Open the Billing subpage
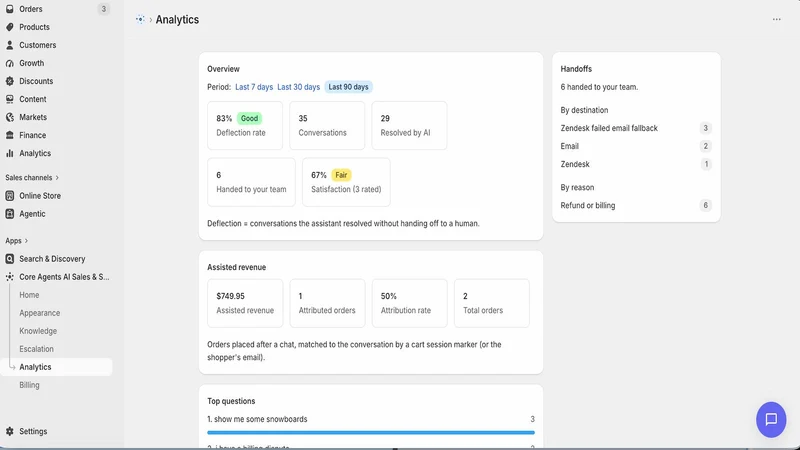800x450 pixels. [x=29, y=385]
